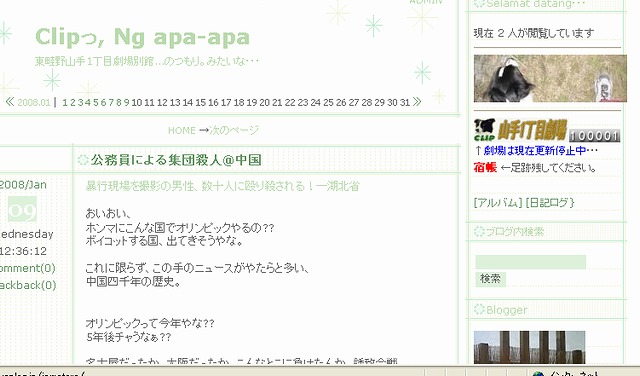Viewport: 640px width, 376px height.
Task: Select calendar day 15
Action: click(x=200, y=102)
